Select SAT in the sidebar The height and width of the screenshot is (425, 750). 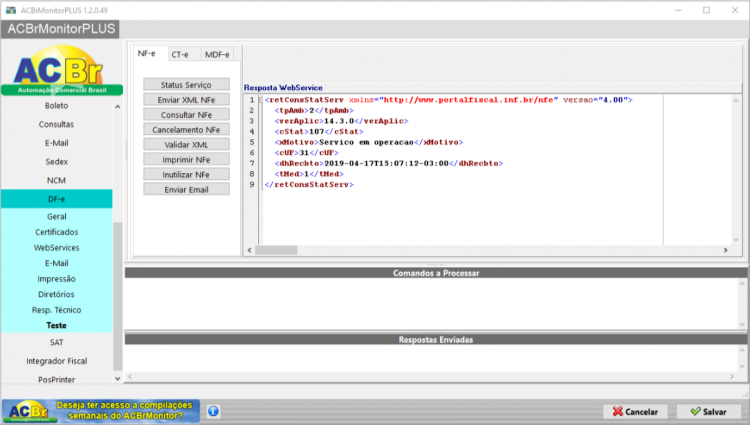coord(56,342)
